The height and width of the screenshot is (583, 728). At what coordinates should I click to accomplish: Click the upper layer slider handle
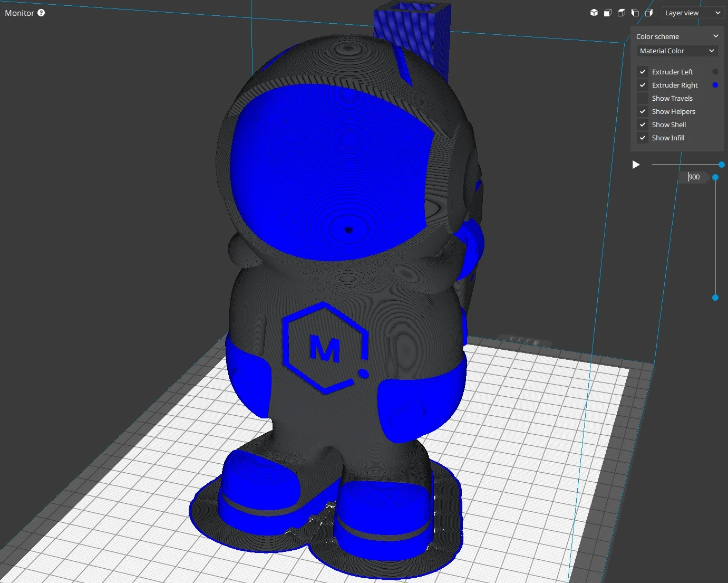(715, 177)
